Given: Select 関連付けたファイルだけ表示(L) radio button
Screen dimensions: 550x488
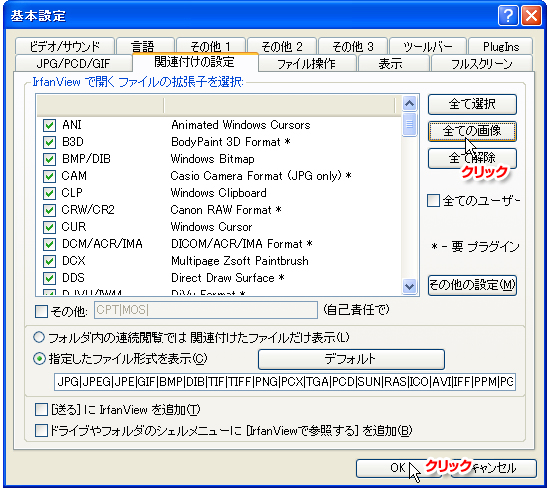Looking at the screenshot, I should click(x=39, y=337).
